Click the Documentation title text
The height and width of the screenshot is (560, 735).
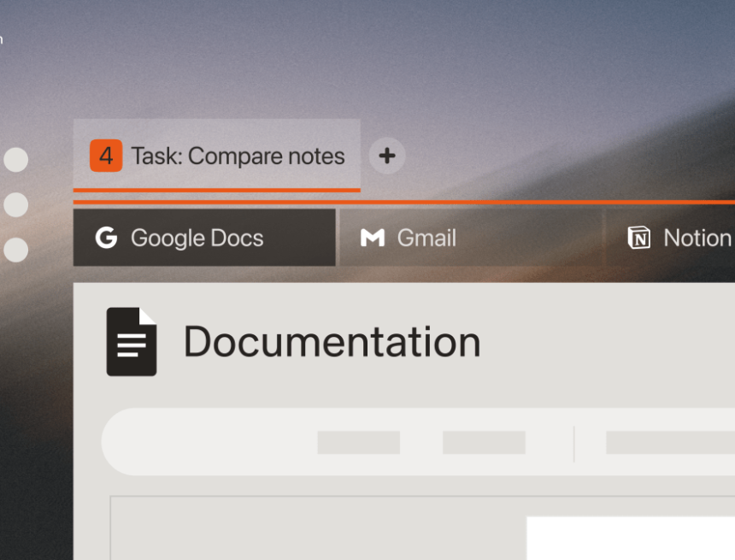[332, 342]
